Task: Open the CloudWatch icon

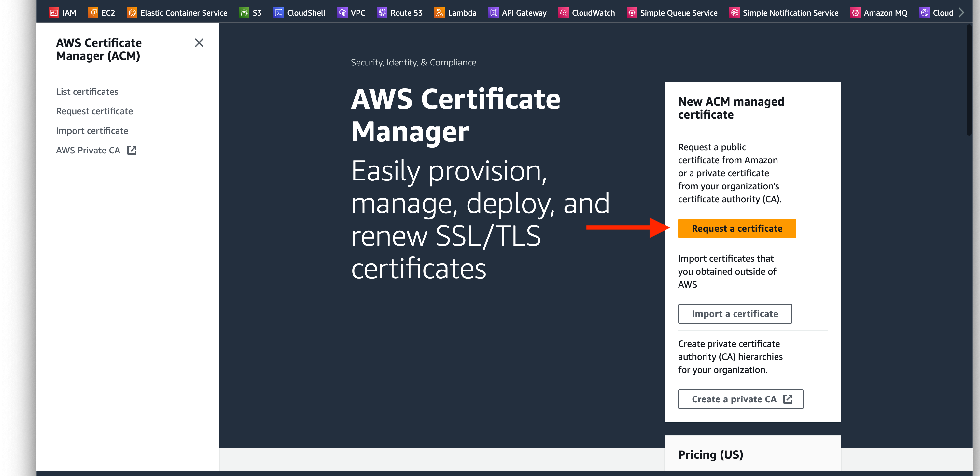Action: pos(564,13)
